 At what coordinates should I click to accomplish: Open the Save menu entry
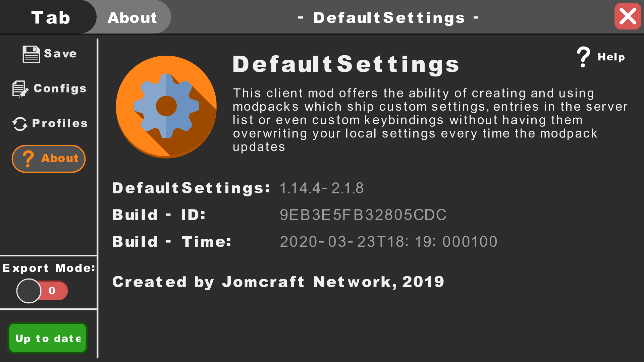60,54
